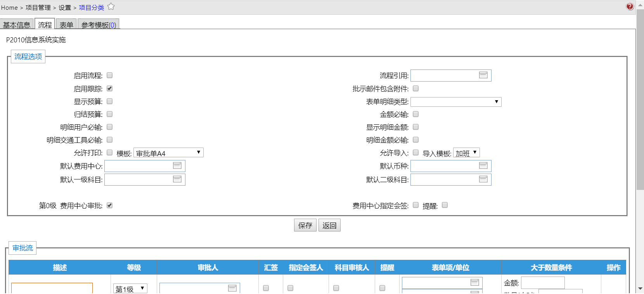644x294 pixels.
Task: Check the 汇签 checkbox in approval row
Action: coord(266,288)
